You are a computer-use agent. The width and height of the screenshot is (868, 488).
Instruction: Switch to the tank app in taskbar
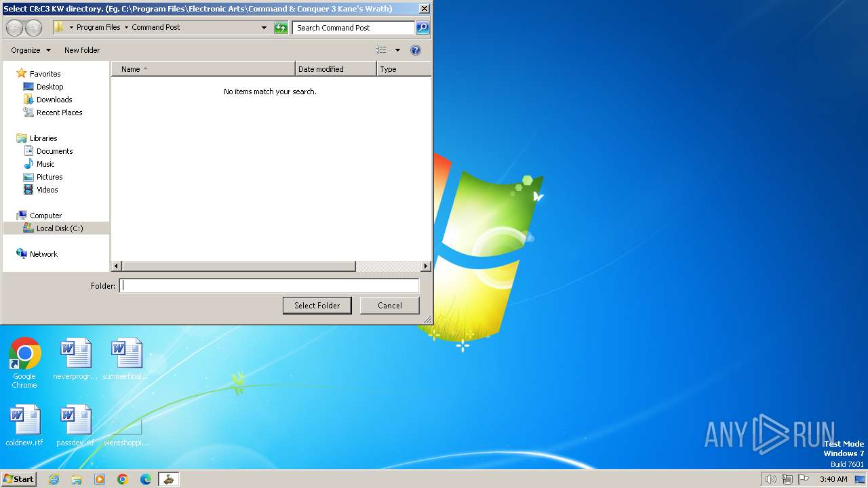click(168, 479)
